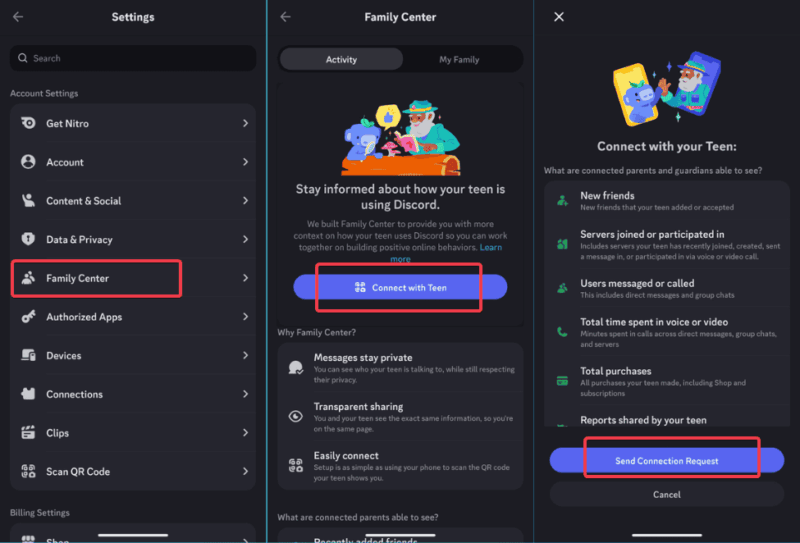Click the Servers joined icon
This screenshot has width=800, height=543.
point(562,244)
